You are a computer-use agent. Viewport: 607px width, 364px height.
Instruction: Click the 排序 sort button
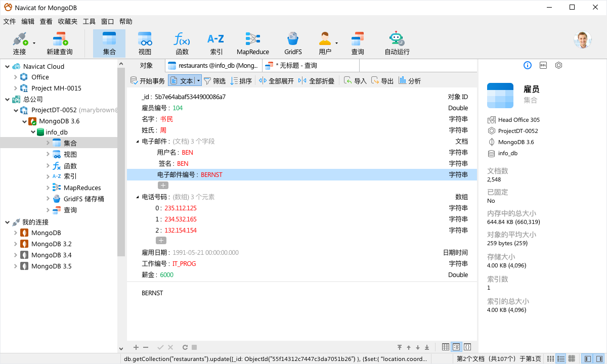click(241, 81)
